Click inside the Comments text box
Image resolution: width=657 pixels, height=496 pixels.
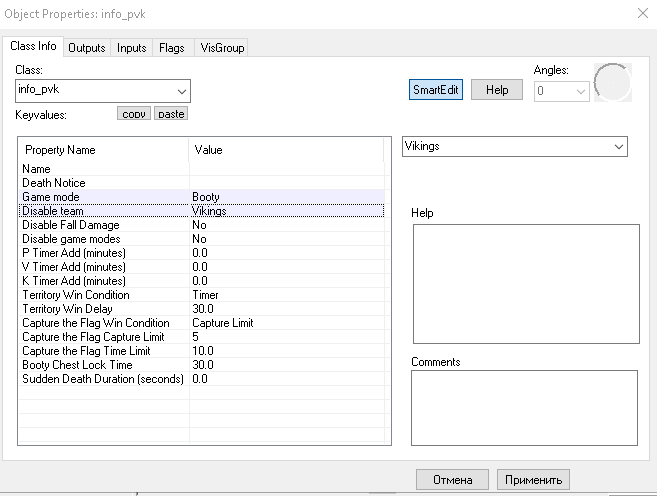coord(523,406)
